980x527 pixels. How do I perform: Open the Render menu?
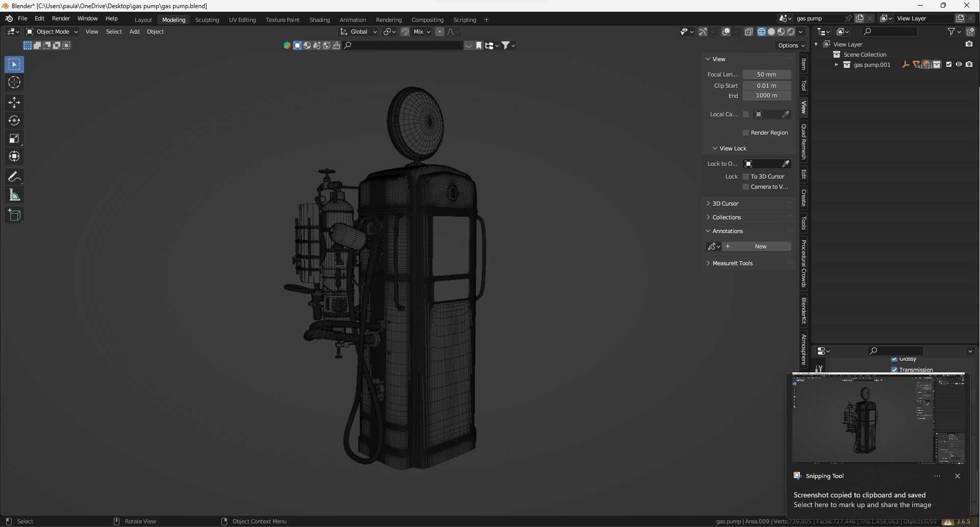click(61, 18)
